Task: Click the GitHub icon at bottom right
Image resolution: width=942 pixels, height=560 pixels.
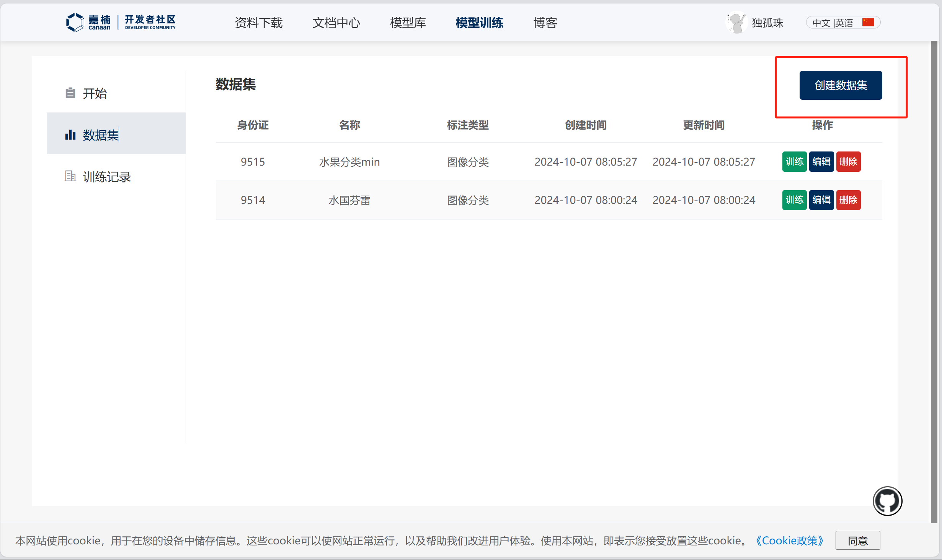Action: [887, 501]
